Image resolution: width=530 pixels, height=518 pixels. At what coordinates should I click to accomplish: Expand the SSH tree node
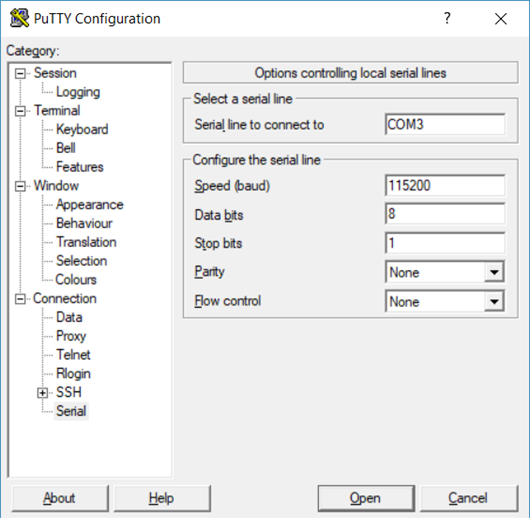(x=43, y=393)
